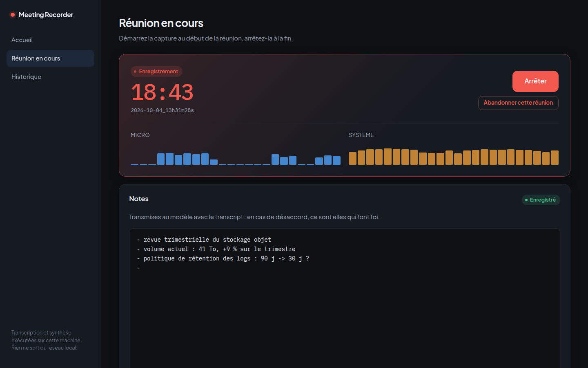Click the Réunion en cours page title
The width and height of the screenshot is (588, 368).
coord(161,23)
